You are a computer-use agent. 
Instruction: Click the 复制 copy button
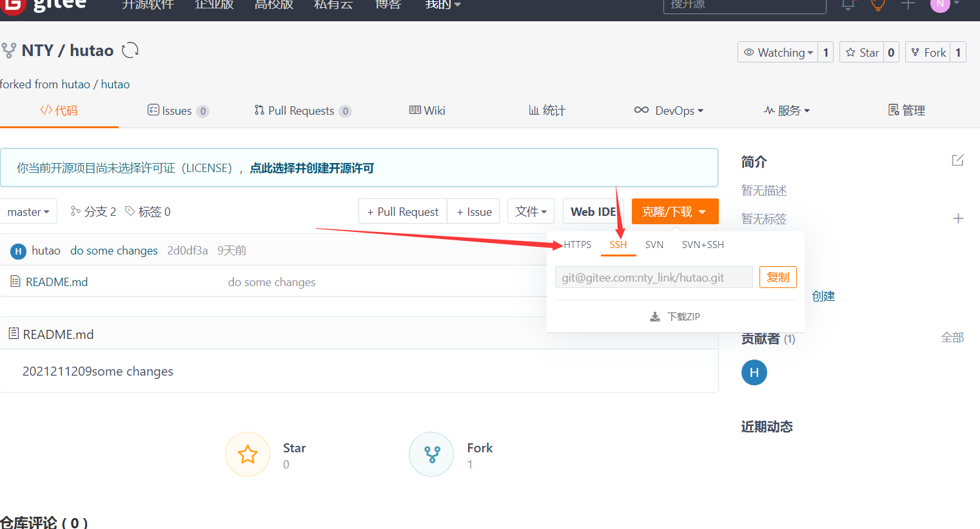coord(778,277)
